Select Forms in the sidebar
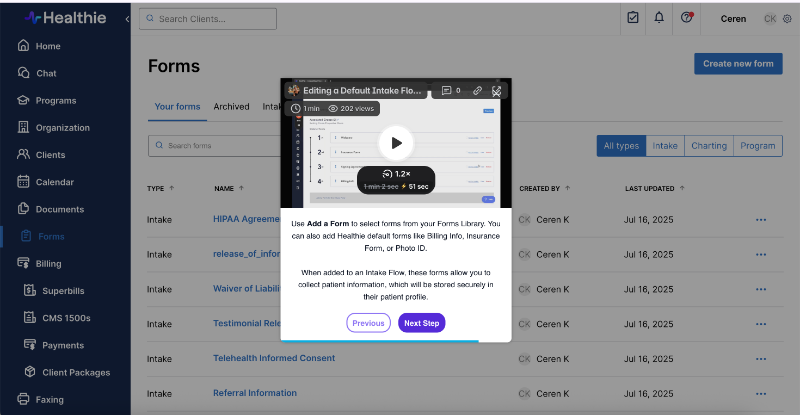The height and width of the screenshot is (415, 800). coord(43,236)
